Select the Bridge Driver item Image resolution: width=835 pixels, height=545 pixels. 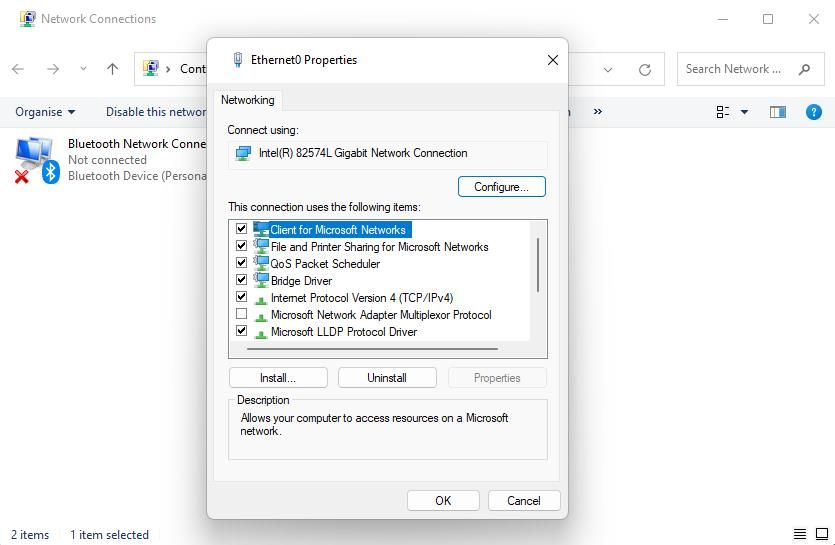(301, 281)
